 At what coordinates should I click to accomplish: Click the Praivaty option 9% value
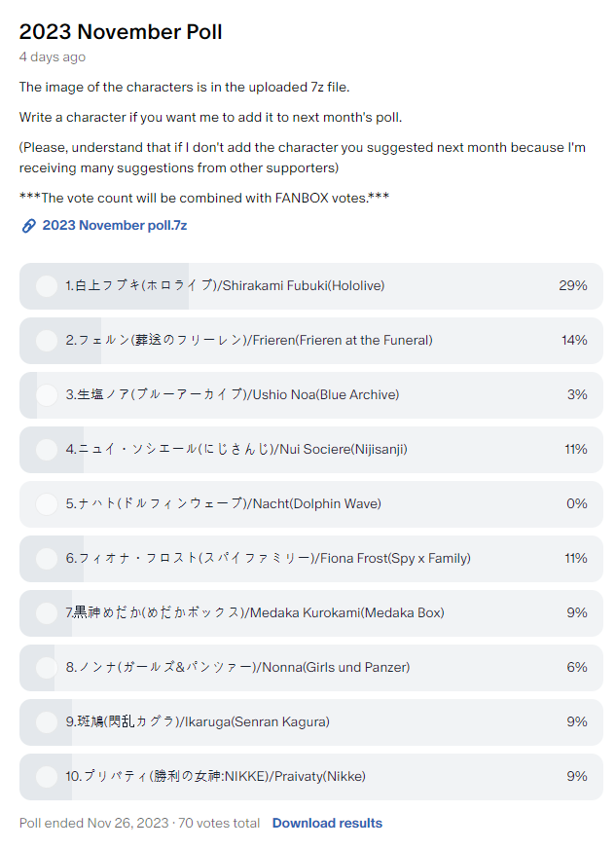pos(577,777)
